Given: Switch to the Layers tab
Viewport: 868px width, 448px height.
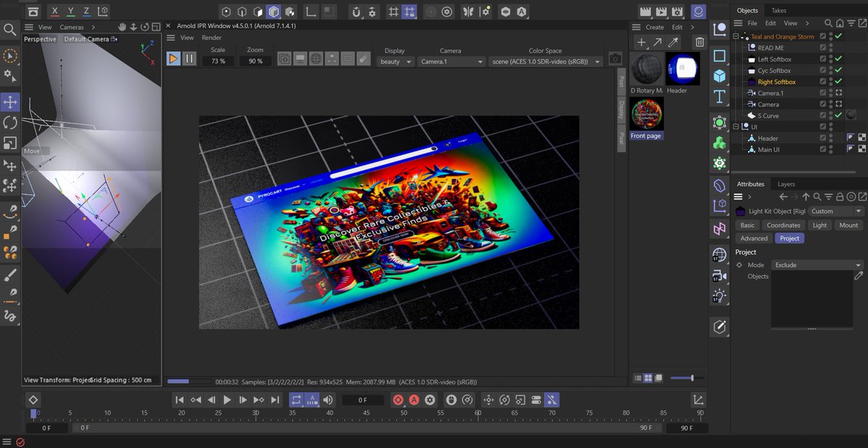Looking at the screenshot, I should click(x=786, y=184).
